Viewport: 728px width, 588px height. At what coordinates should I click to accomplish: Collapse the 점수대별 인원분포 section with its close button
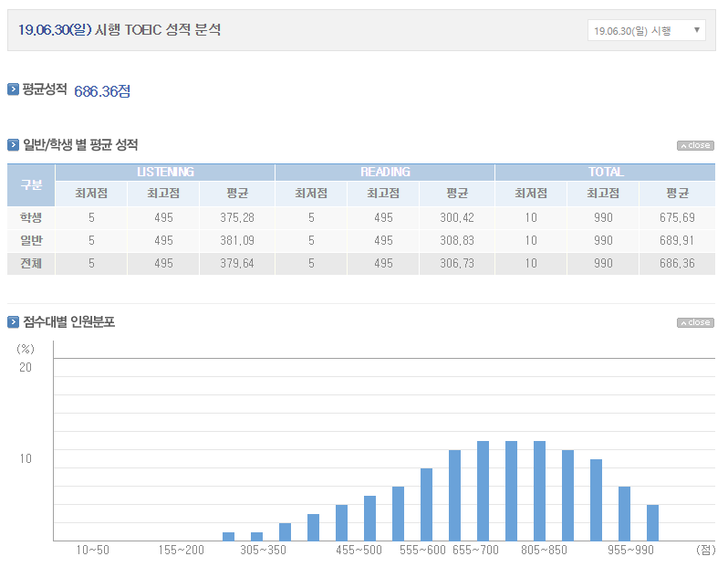695,322
